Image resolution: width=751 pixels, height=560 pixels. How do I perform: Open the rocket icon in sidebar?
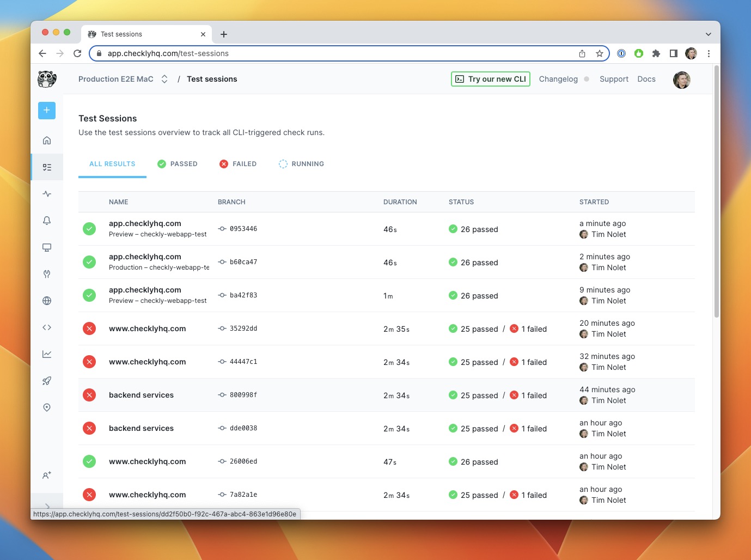pyautogui.click(x=47, y=381)
